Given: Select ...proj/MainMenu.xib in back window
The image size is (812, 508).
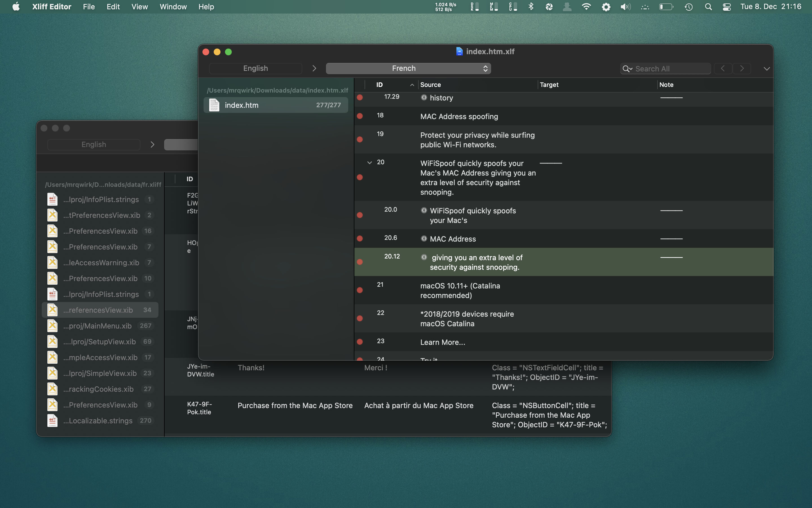Looking at the screenshot, I should coord(100,326).
